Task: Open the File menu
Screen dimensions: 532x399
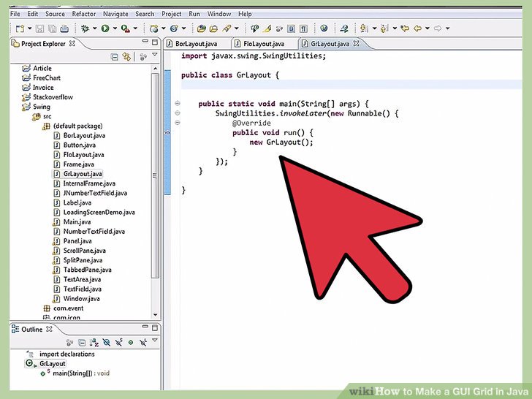Action: tap(15, 14)
